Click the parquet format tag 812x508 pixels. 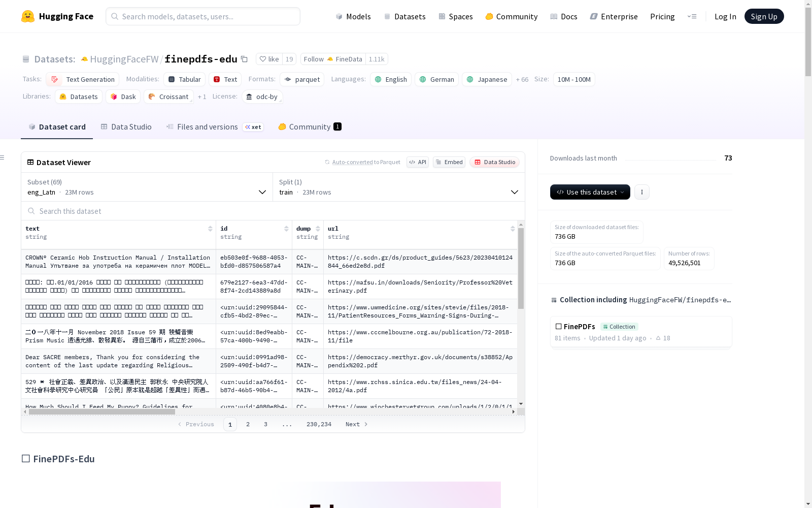302,79
